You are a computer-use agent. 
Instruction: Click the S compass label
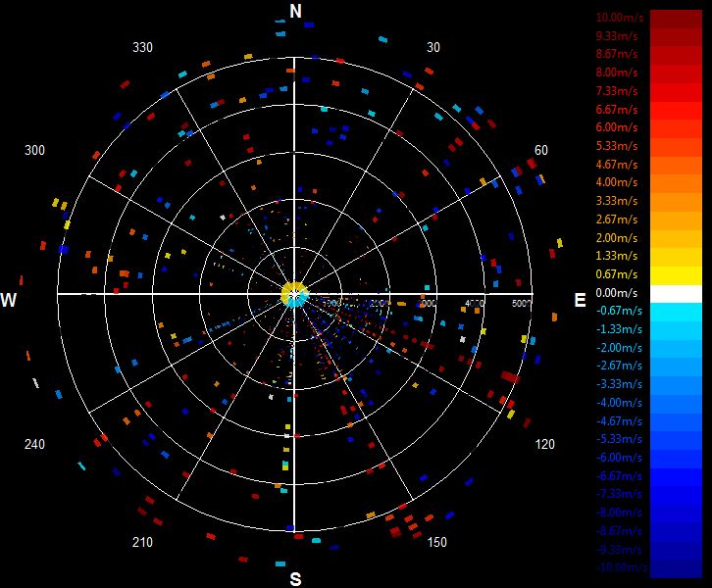coord(295,579)
